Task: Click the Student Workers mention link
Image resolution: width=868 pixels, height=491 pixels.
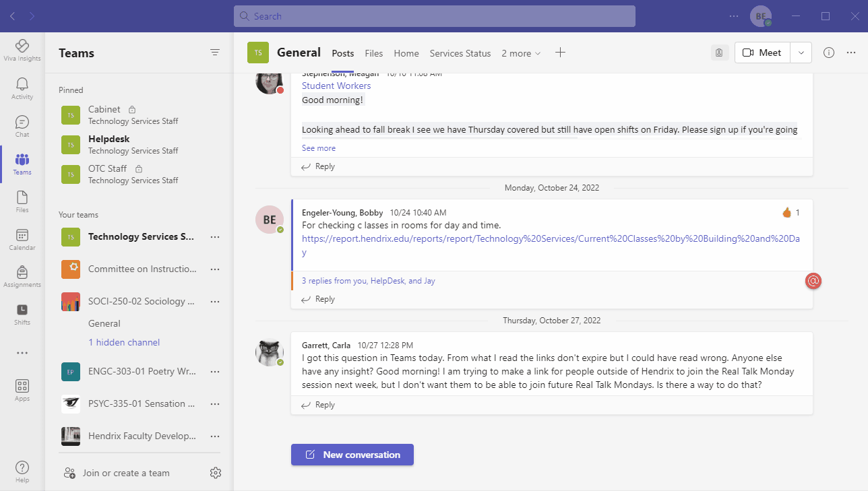Action: pos(336,86)
